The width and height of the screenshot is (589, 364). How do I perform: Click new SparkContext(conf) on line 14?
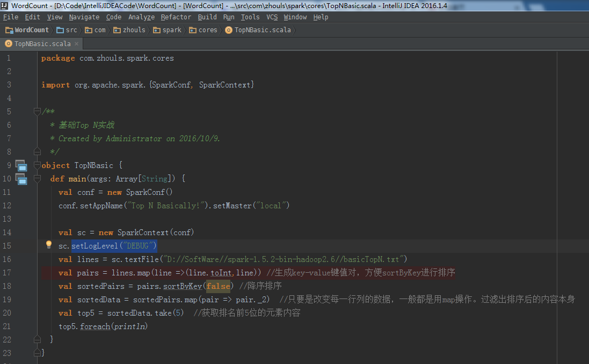(146, 232)
